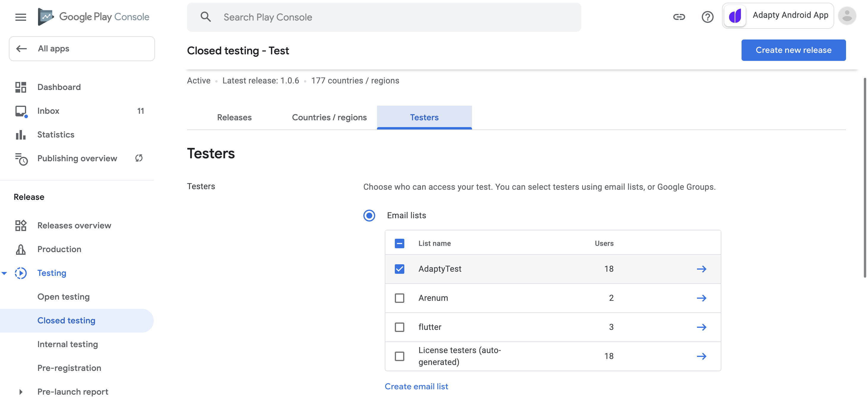Open flutter list details arrow

[701, 327]
